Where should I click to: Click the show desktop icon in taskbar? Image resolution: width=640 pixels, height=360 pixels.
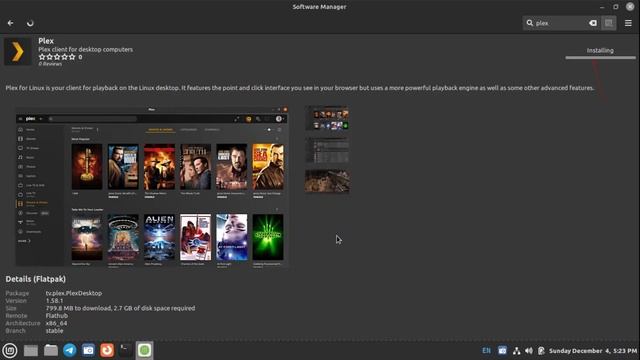(x=31, y=351)
